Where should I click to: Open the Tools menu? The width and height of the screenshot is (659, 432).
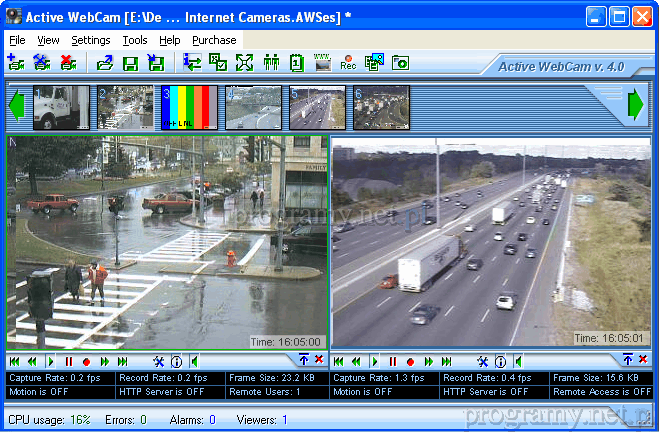135,40
